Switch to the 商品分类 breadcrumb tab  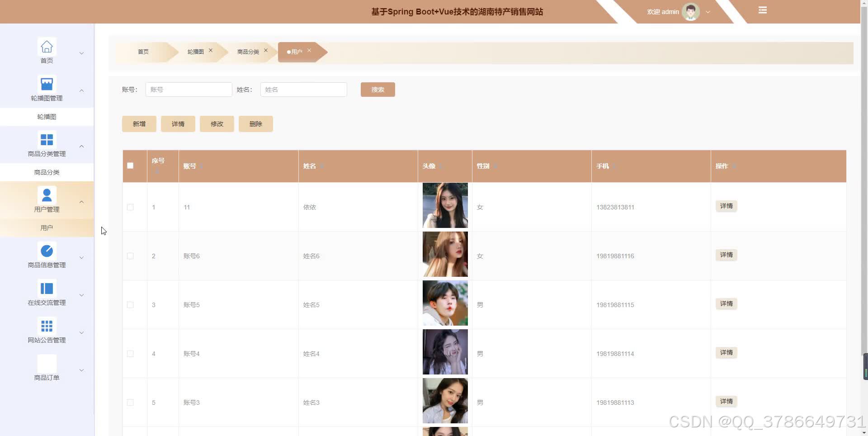coord(248,52)
